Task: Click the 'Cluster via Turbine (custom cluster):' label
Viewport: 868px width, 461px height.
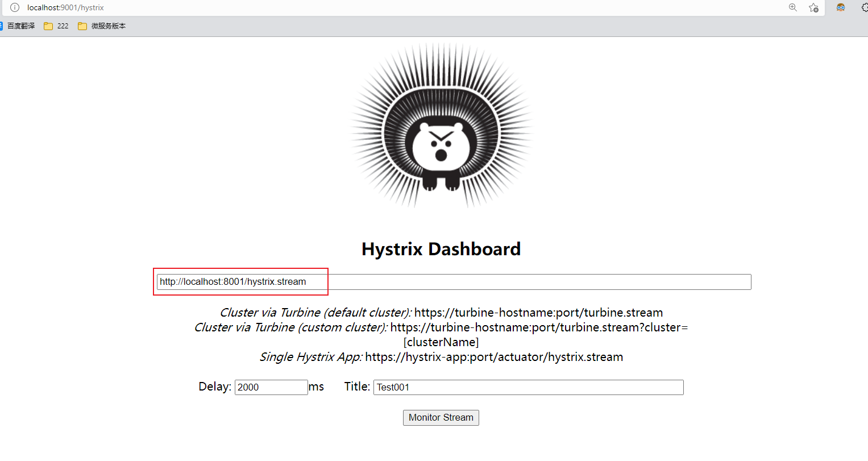Action: 291,327
